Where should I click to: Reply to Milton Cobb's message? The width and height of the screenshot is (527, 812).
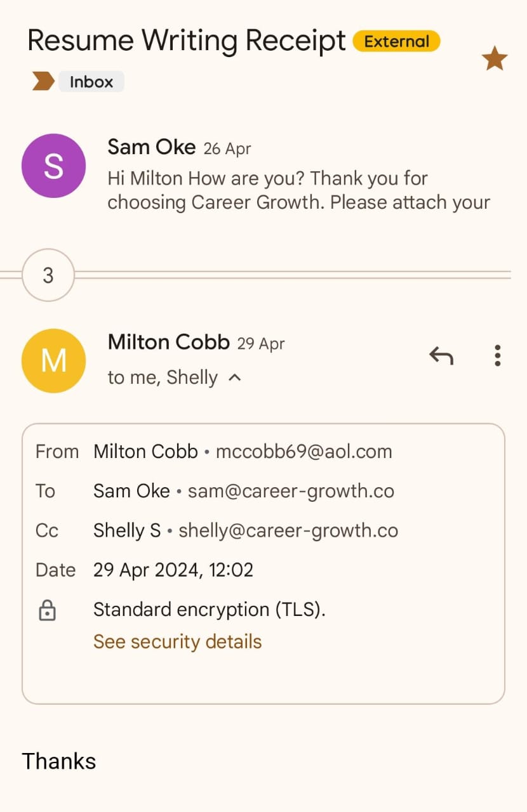tap(441, 356)
